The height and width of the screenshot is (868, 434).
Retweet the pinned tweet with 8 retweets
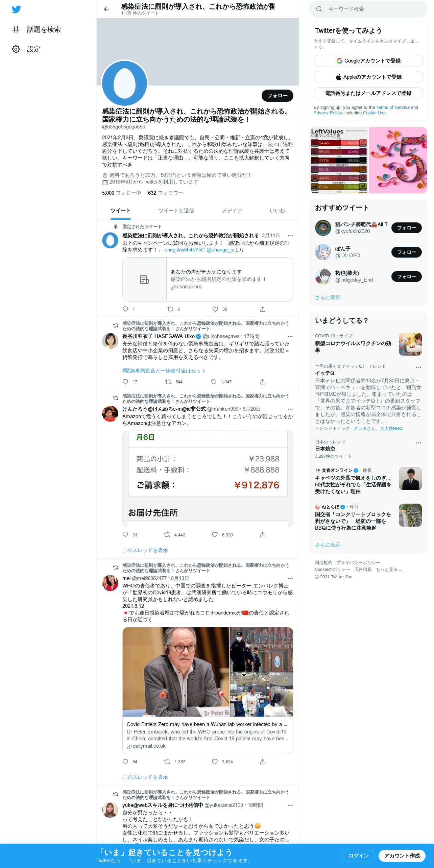170,309
